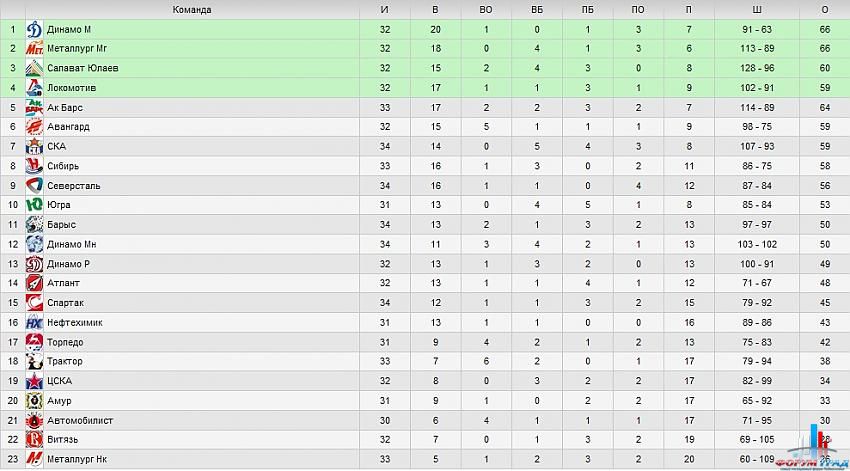Click the СКА team logo
This screenshot has width=850, height=471.
click(34, 146)
